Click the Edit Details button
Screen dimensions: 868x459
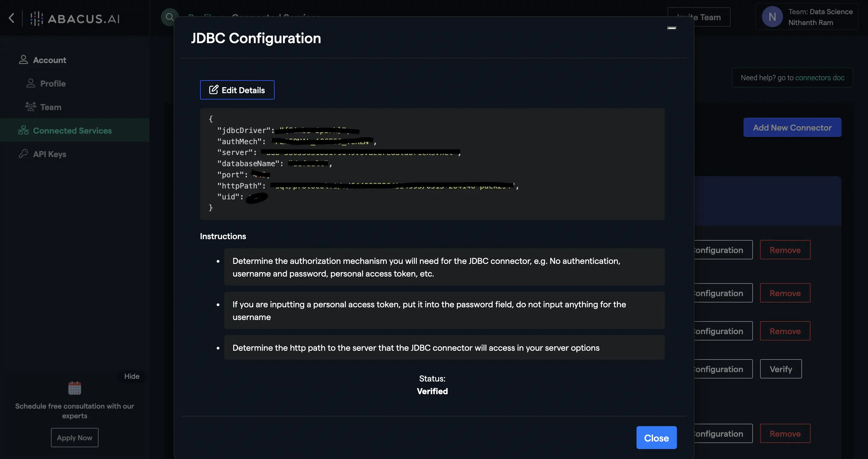(x=237, y=90)
